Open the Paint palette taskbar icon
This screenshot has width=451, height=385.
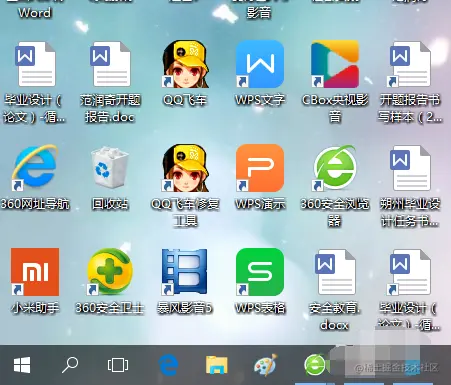266,365
